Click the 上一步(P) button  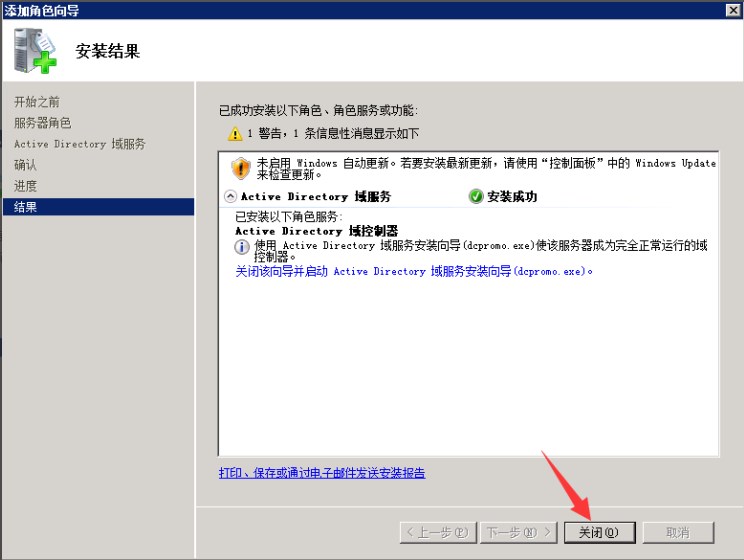click(x=437, y=532)
